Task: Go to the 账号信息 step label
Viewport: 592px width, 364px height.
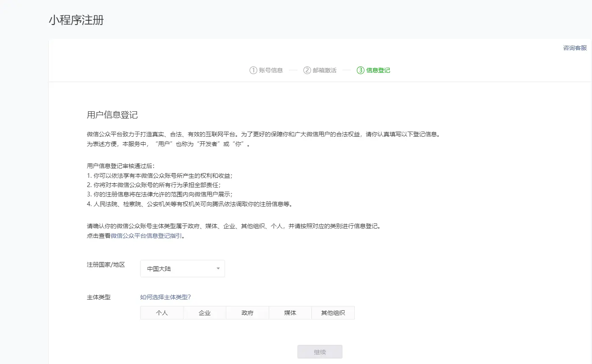Action: tap(271, 70)
